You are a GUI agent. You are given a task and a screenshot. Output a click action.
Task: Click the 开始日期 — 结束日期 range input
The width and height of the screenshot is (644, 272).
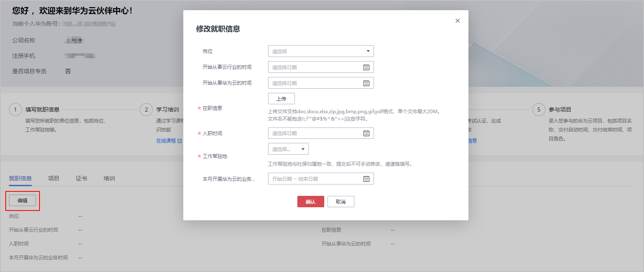pyautogui.click(x=321, y=179)
